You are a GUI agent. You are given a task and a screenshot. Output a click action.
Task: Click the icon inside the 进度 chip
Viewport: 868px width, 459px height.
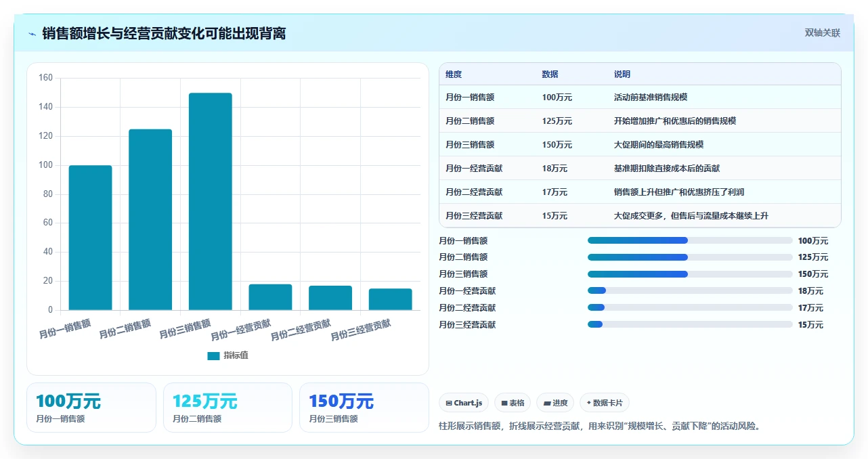coord(547,403)
